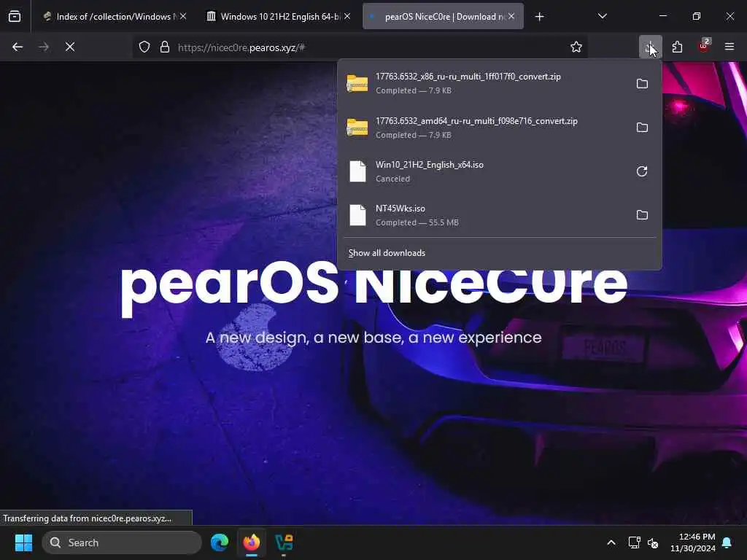Image resolution: width=747 pixels, height=560 pixels.
Task: Open the network status tray icon
Action: tap(634, 542)
